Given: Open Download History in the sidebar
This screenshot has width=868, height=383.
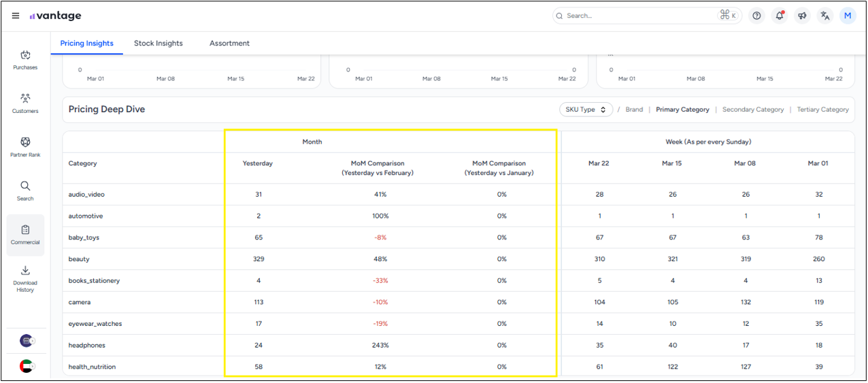Looking at the screenshot, I should (25, 279).
